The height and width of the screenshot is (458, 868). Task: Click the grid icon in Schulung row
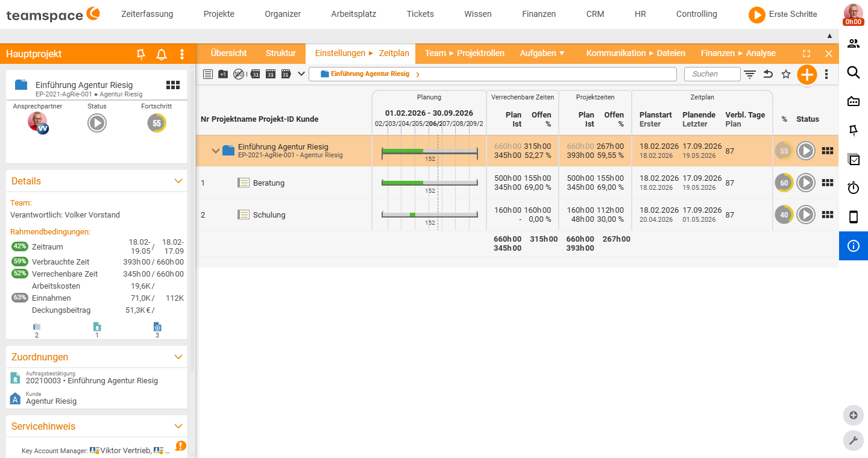(x=828, y=215)
